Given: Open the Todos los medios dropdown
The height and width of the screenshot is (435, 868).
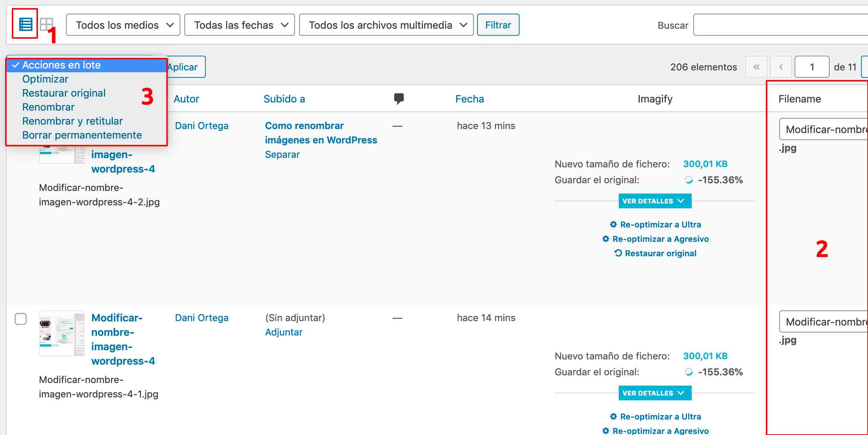Looking at the screenshot, I should 123,25.
